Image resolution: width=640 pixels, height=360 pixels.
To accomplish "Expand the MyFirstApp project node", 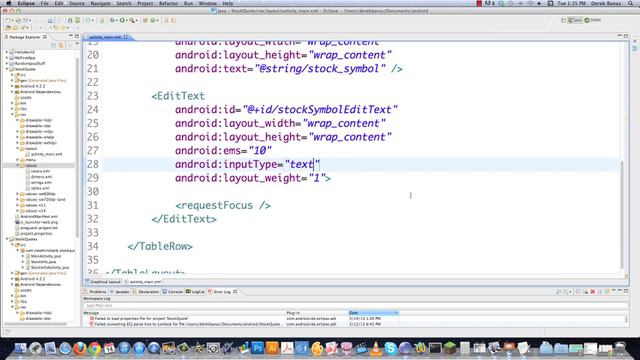I will [x=7, y=58].
